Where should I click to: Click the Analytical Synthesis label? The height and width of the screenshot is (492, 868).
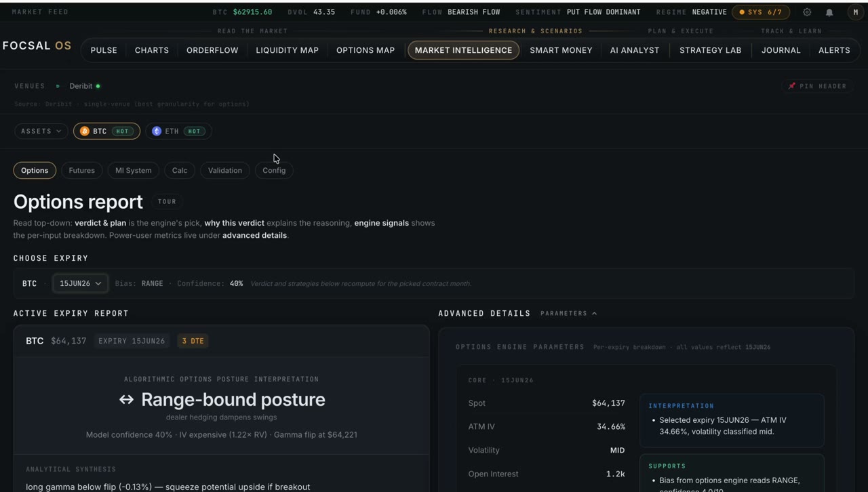pos(71,469)
